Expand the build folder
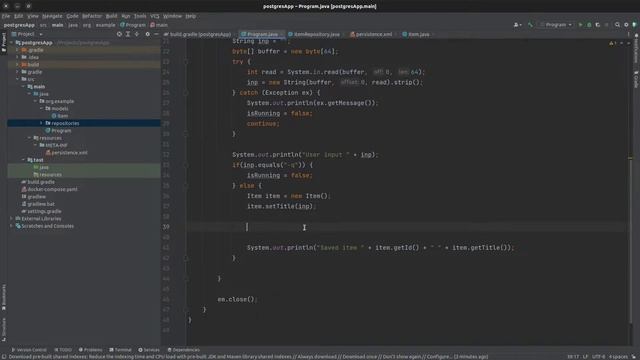The image size is (640, 360). (x=17, y=64)
